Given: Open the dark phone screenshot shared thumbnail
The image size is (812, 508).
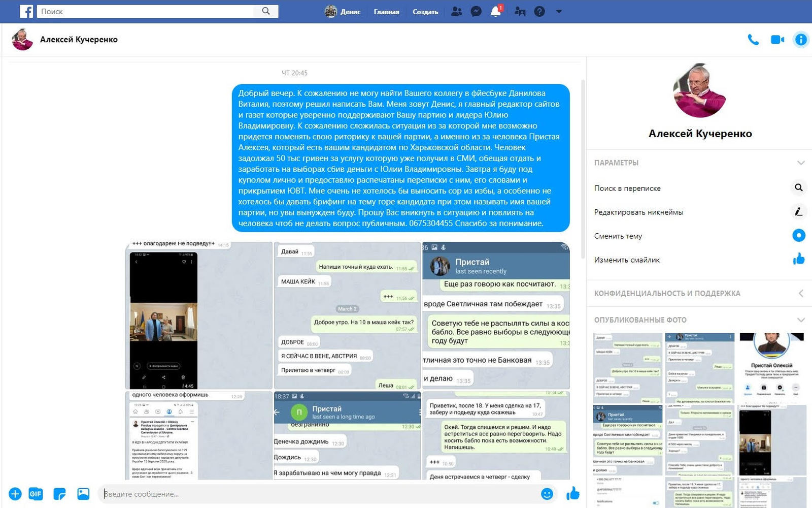Looking at the screenshot, I should click(x=771, y=440).
